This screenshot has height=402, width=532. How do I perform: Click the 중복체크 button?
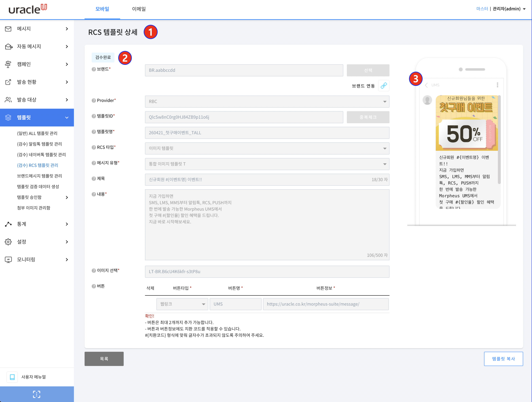coord(368,117)
